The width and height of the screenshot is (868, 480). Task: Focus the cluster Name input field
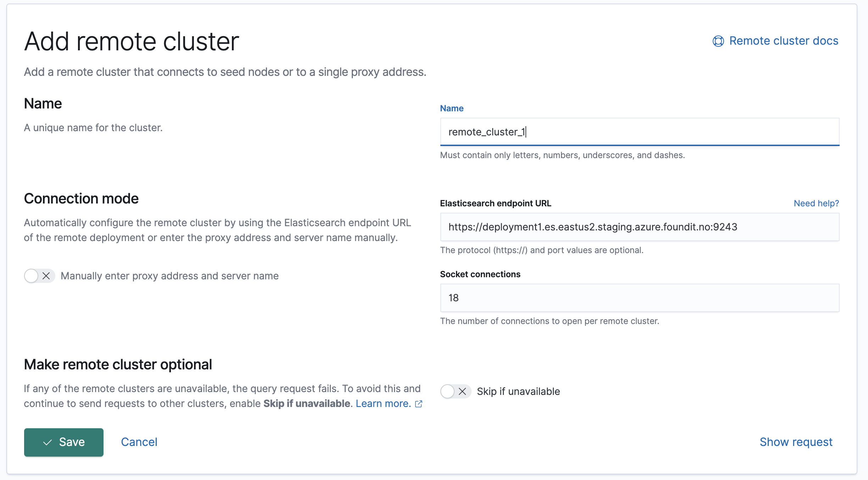(x=639, y=132)
